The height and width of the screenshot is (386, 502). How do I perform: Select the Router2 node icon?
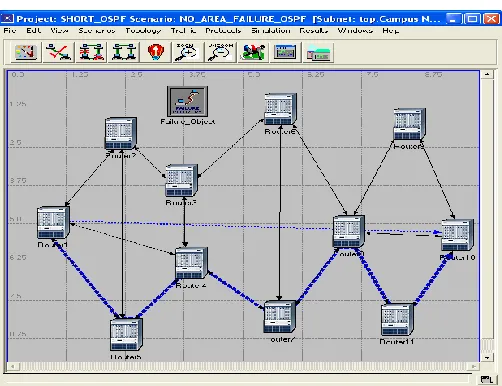121,133
